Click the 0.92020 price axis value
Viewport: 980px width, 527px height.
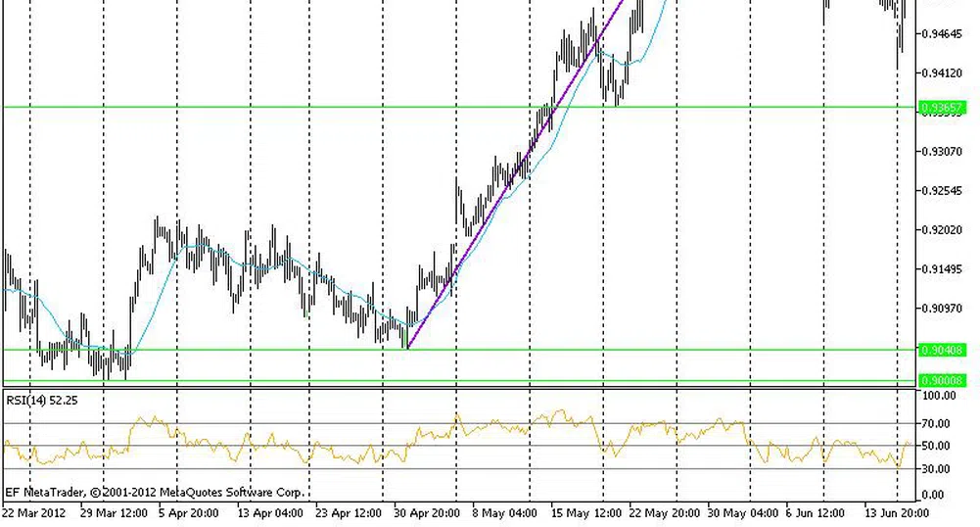pyautogui.click(x=944, y=230)
